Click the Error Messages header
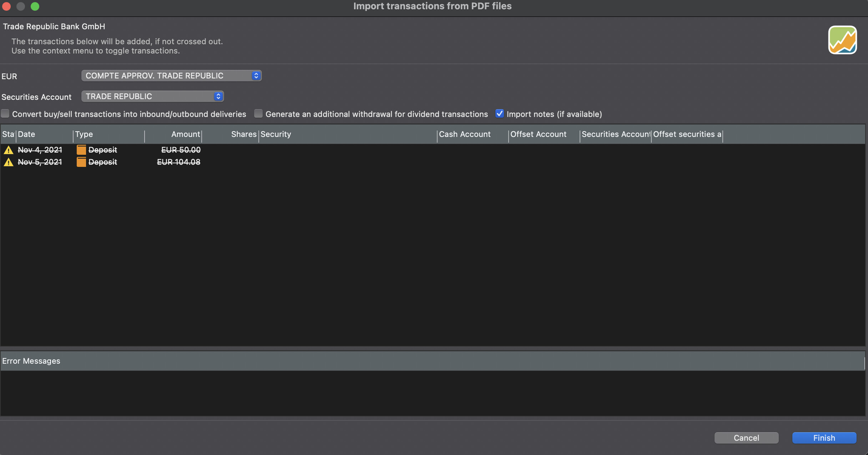This screenshot has width=868, height=455. 433,361
